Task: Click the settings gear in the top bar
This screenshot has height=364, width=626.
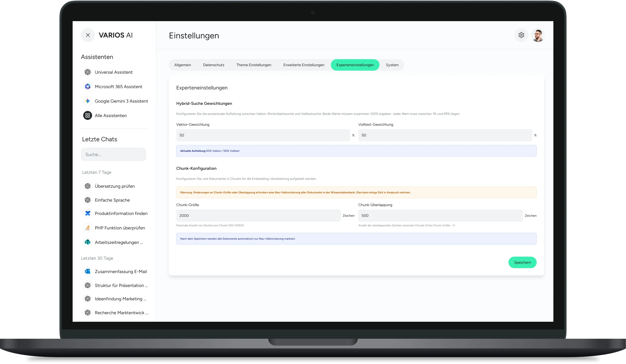Action: pos(521,35)
